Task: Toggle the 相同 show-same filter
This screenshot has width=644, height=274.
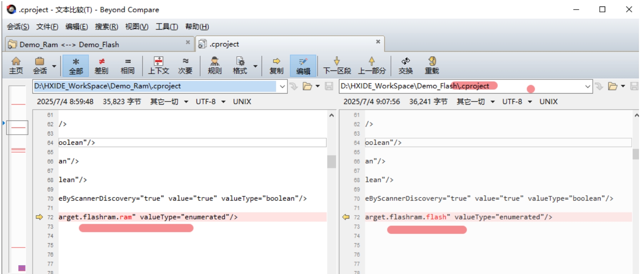Action: click(x=127, y=65)
